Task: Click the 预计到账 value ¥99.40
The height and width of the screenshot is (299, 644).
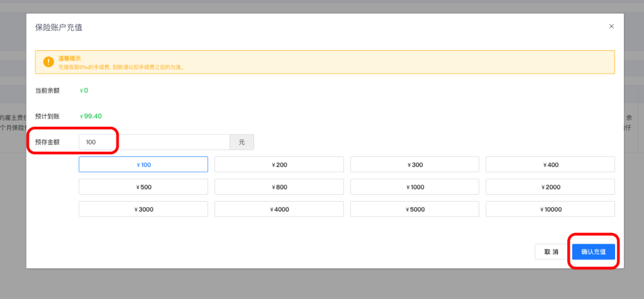Action: [91, 116]
